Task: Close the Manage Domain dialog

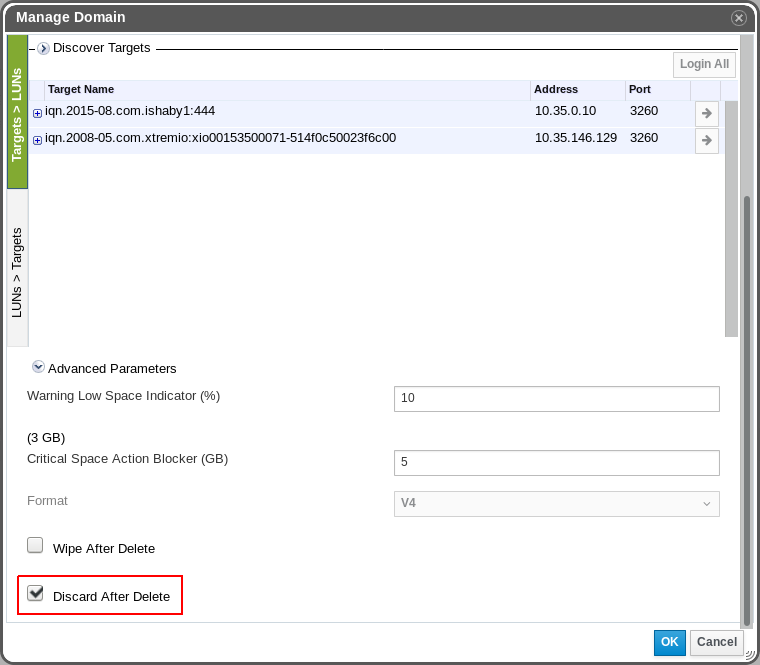Action: 738,18
